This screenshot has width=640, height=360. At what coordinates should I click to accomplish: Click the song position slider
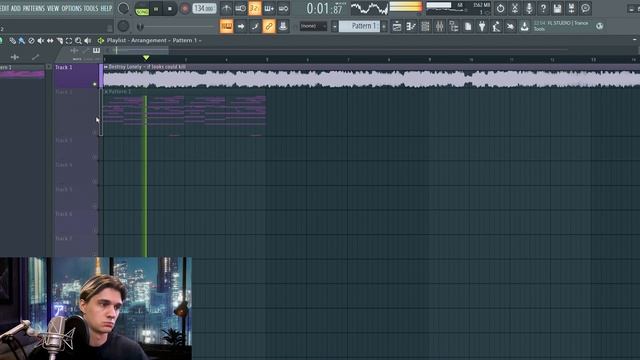coord(177,27)
